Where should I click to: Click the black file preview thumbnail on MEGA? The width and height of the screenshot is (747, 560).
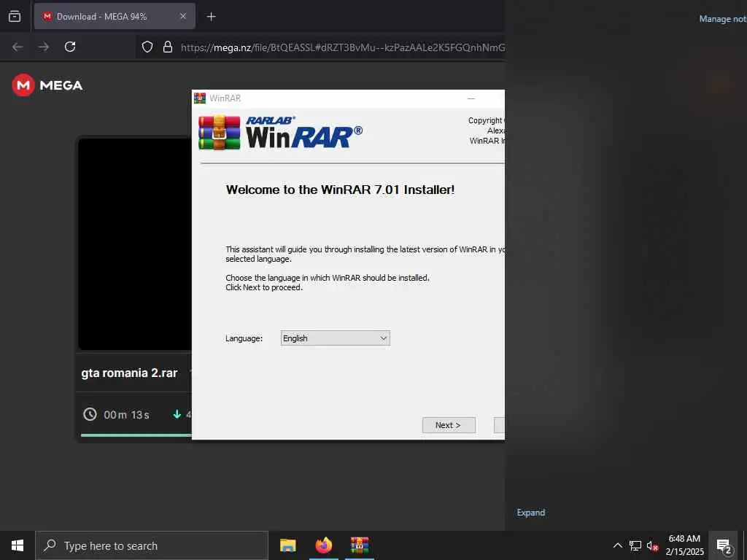tap(135, 244)
